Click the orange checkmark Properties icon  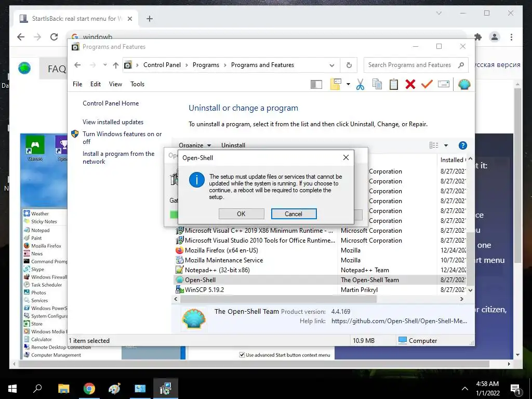427,84
